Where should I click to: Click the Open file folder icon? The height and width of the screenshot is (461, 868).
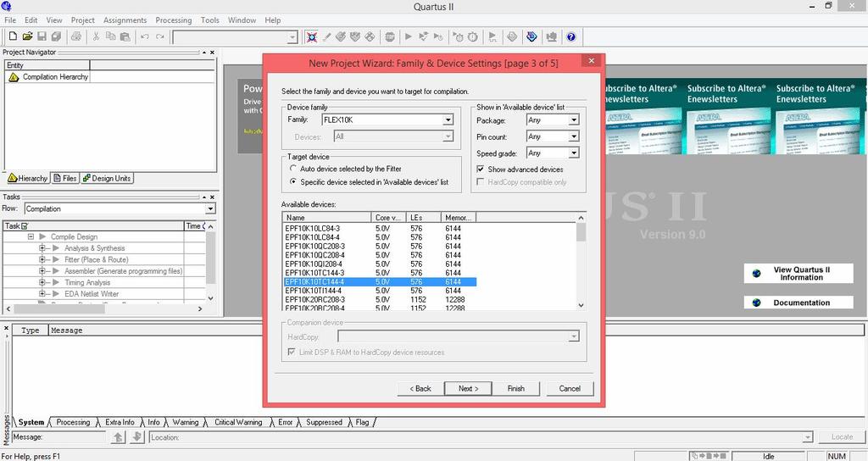[27, 36]
